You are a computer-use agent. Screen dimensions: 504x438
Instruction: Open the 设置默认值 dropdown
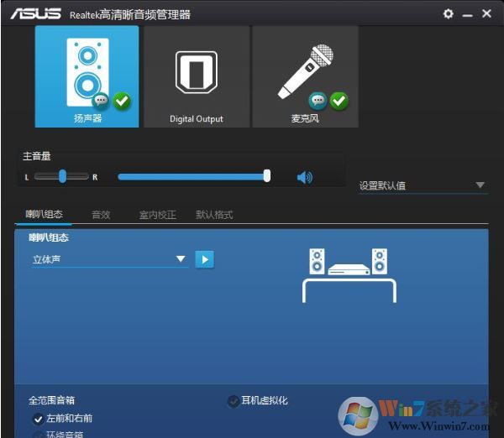pos(423,185)
